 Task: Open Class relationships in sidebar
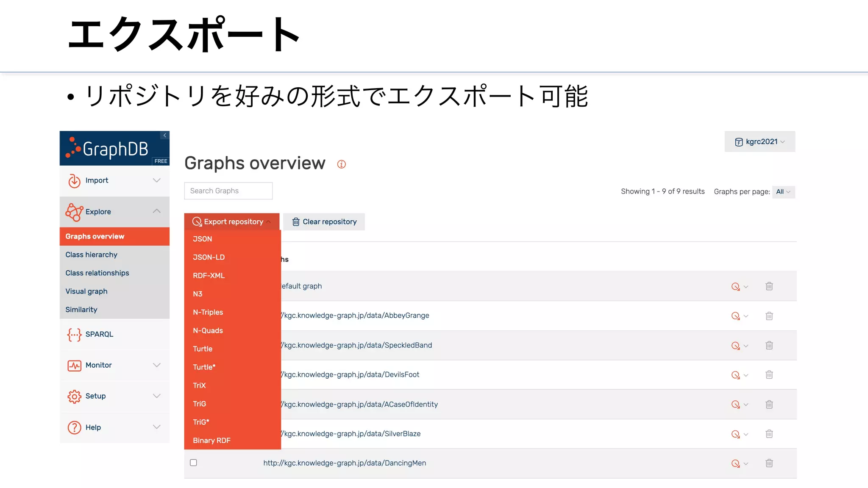click(x=114, y=273)
